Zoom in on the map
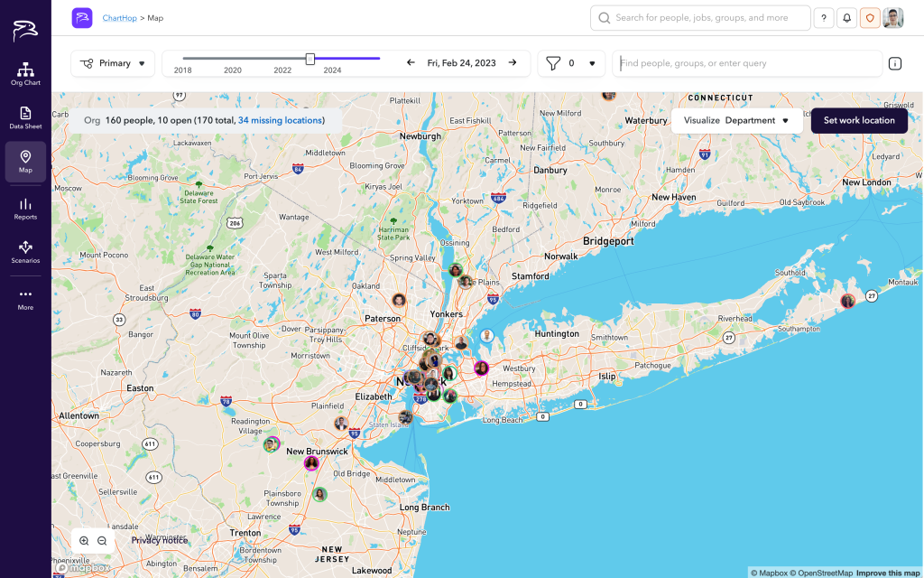The image size is (924, 578). point(84,541)
